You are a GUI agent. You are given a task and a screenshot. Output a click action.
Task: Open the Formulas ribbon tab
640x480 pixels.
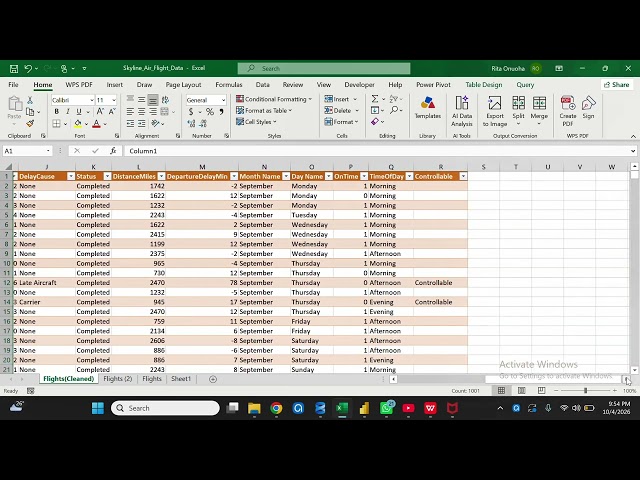[229, 85]
